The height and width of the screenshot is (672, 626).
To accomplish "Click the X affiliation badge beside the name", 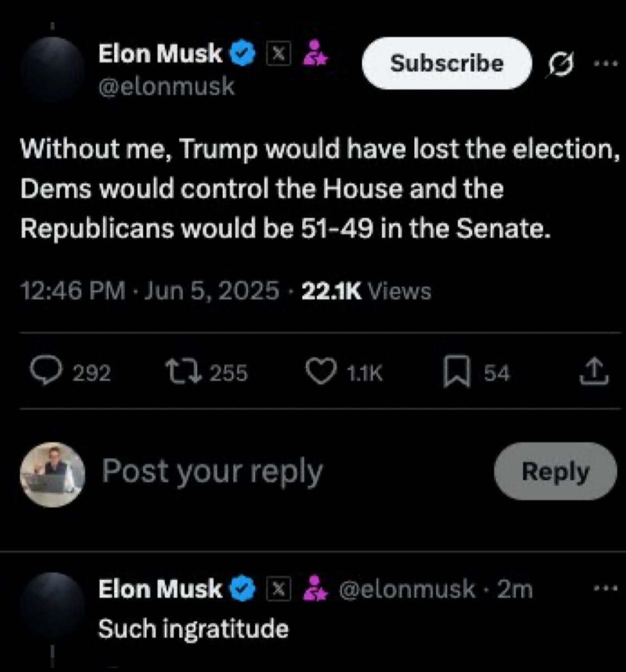I will (x=278, y=53).
